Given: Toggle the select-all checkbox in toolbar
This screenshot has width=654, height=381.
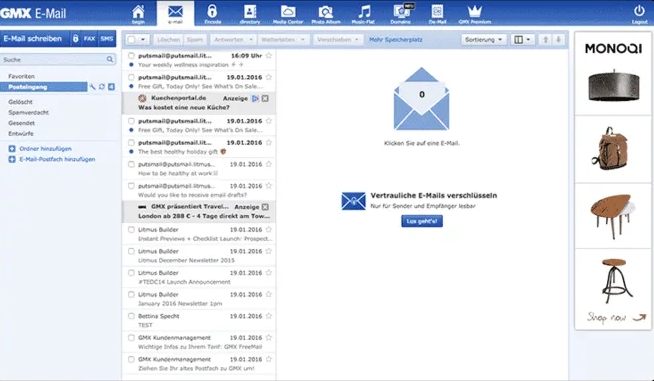Looking at the screenshot, I should (x=131, y=40).
